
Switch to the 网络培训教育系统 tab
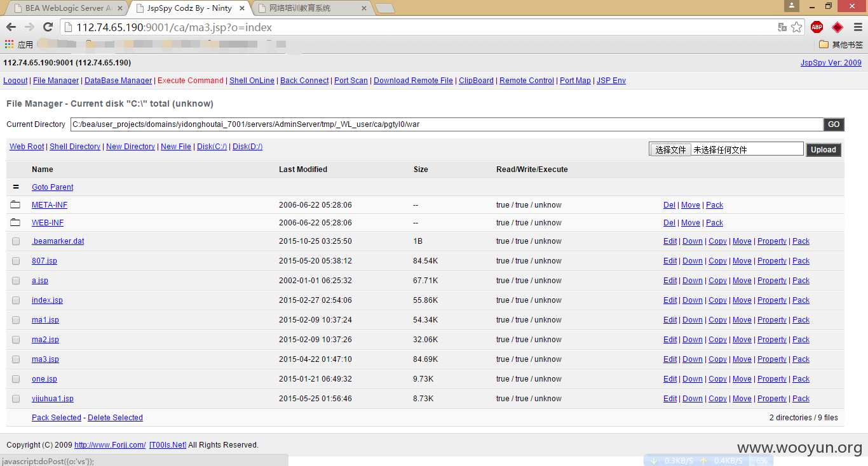point(311,8)
